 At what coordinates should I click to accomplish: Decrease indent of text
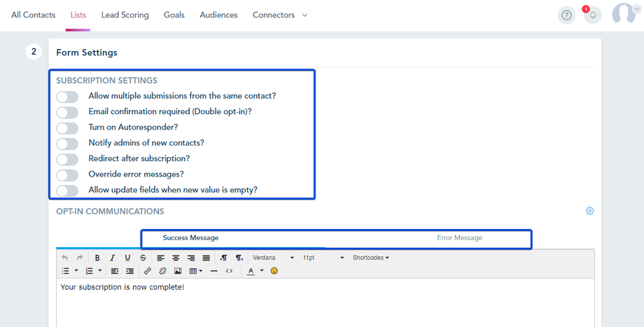pyautogui.click(x=115, y=271)
